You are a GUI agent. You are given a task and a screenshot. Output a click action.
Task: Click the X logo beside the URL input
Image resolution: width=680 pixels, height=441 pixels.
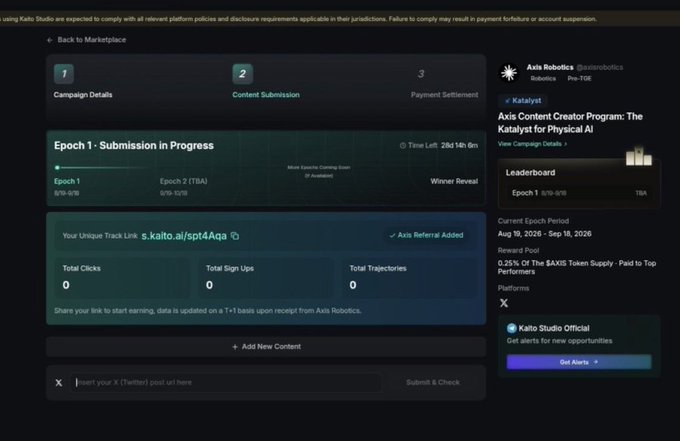tap(59, 383)
